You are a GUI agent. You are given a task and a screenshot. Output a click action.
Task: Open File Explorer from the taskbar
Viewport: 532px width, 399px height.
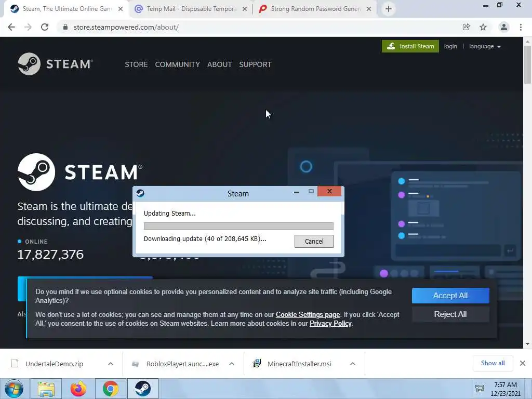[46, 389]
